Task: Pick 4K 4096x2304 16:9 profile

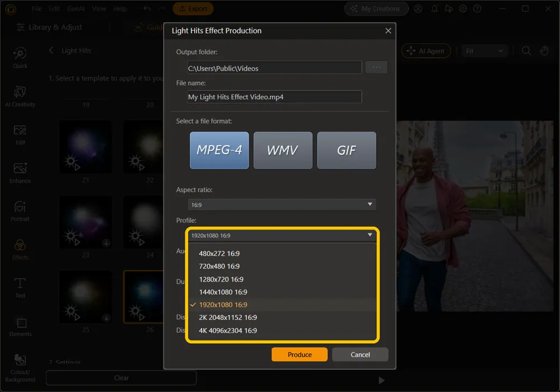Action: point(282,330)
